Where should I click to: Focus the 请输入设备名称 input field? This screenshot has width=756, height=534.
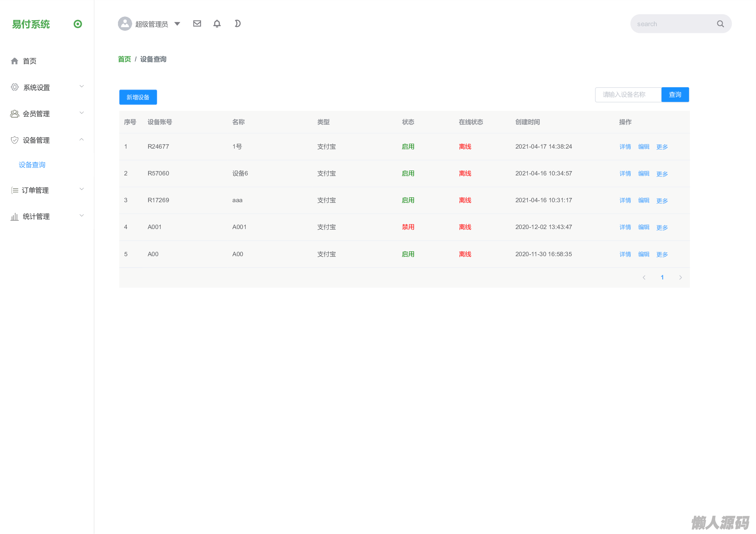point(628,95)
